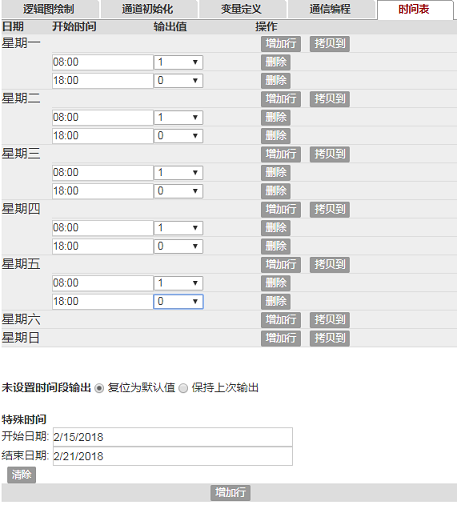Click the 开始日期 input field
The image size is (457, 505).
tap(173, 437)
